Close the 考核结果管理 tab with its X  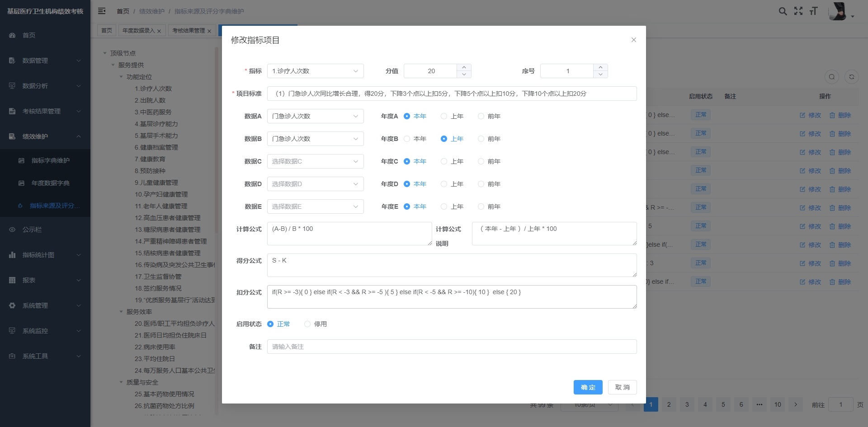click(x=209, y=31)
